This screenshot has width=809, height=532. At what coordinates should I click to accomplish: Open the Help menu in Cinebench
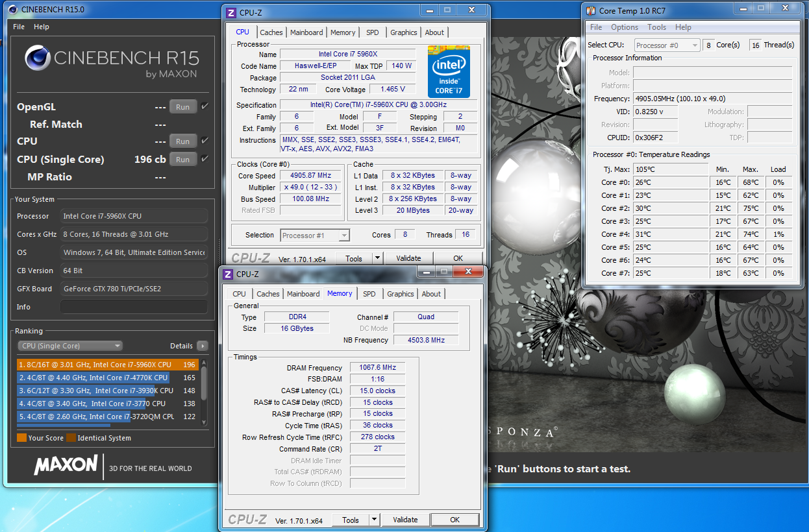pyautogui.click(x=42, y=27)
